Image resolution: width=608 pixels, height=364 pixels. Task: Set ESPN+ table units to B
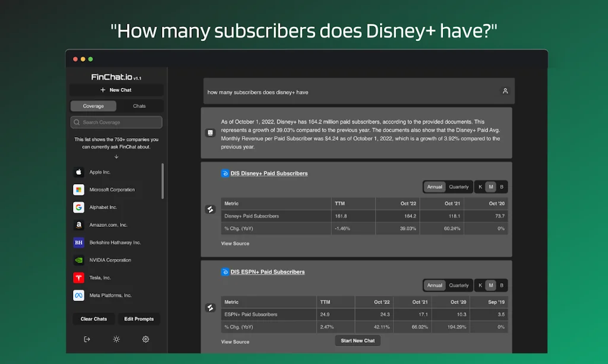tap(501, 286)
